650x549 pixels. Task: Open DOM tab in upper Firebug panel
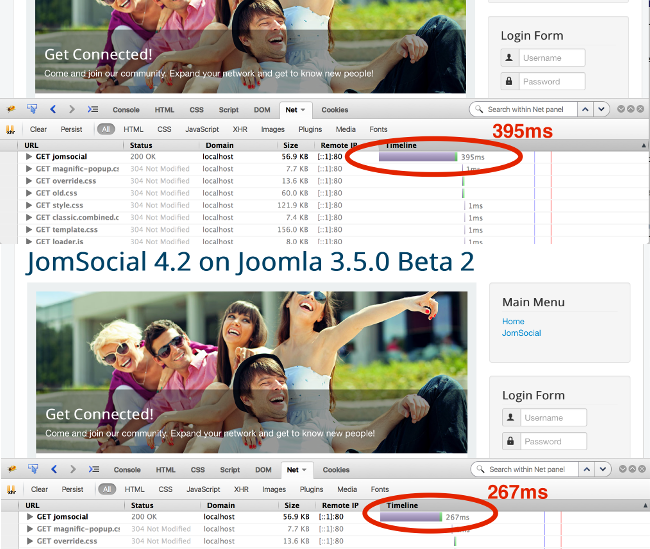[262, 110]
